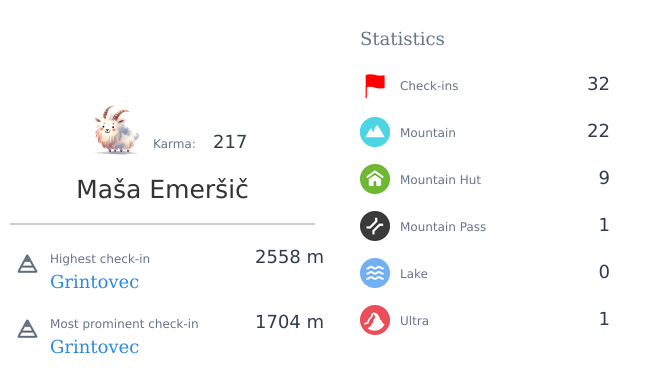This screenshot has height=385, width=650.
Task: Select the red Ultra peak icon
Action: point(375,320)
